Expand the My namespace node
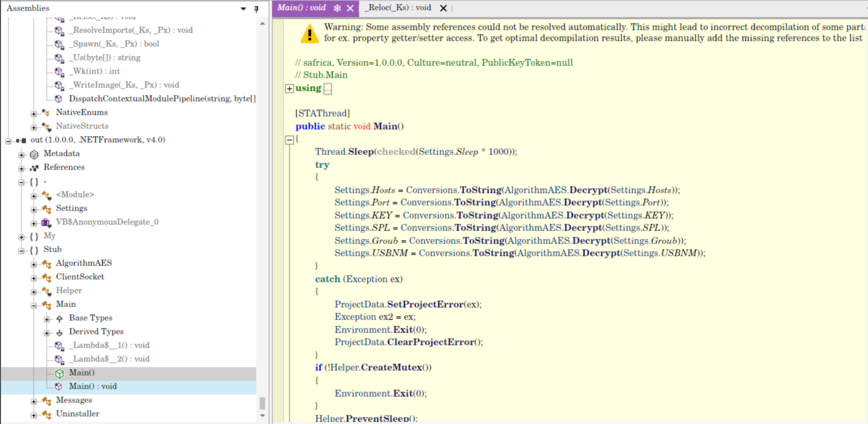The width and height of the screenshot is (868, 424). point(22,237)
